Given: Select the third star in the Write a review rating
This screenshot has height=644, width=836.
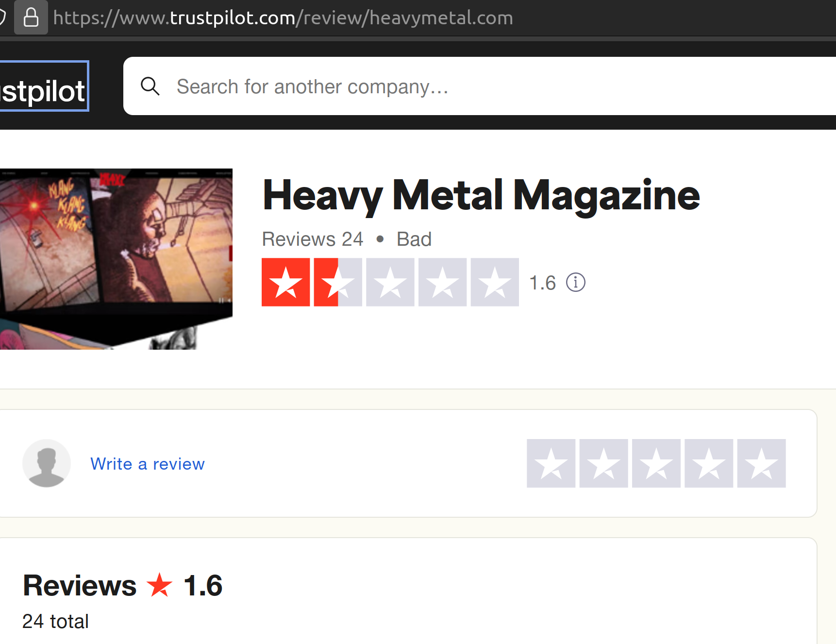Looking at the screenshot, I should 656,463.
